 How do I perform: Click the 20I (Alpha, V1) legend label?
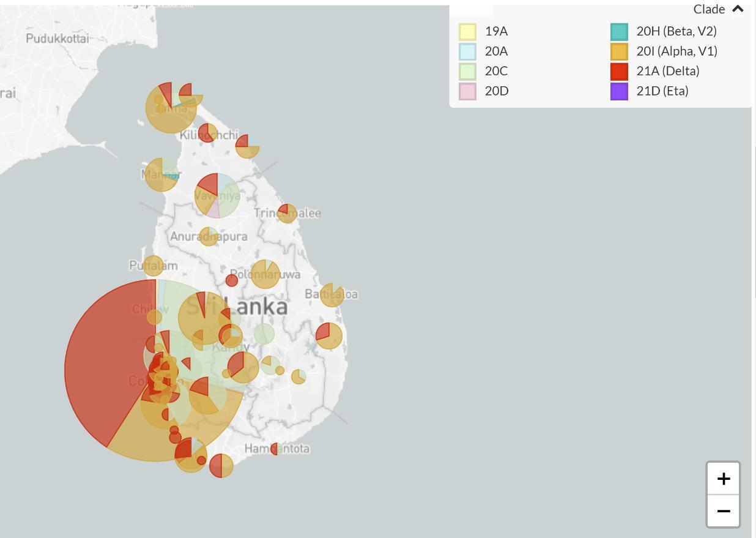[676, 51]
